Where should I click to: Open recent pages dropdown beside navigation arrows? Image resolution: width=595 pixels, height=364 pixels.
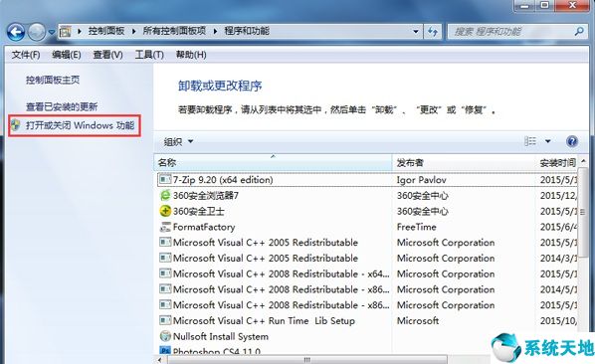click(52, 32)
